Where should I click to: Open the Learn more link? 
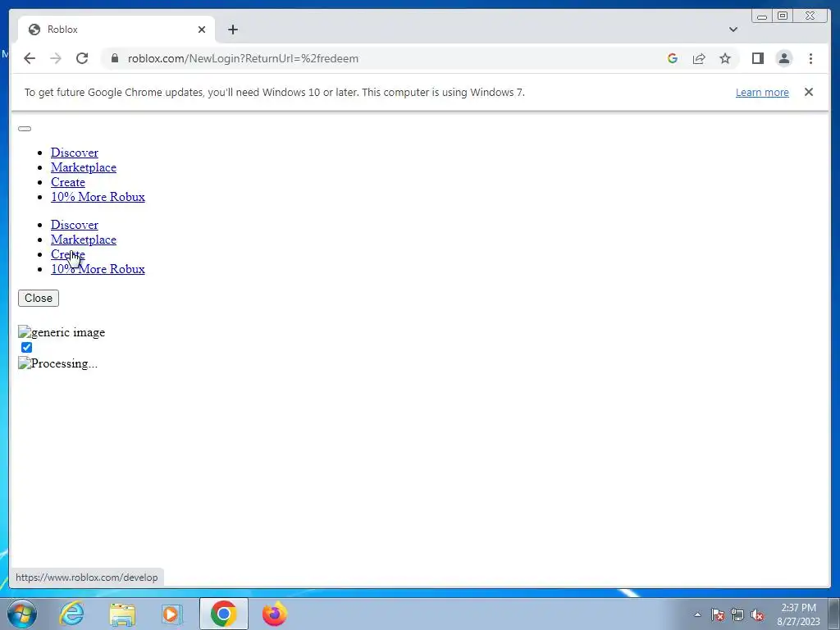[x=762, y=92]
